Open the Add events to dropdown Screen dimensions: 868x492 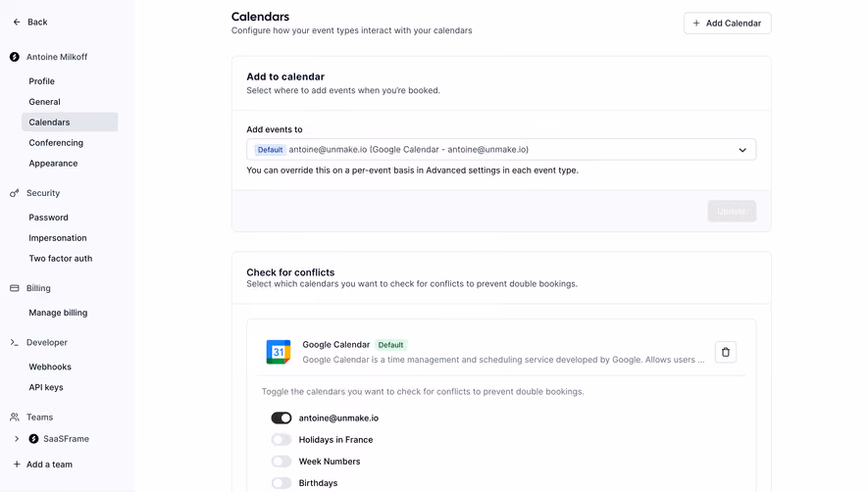point(501,149)
